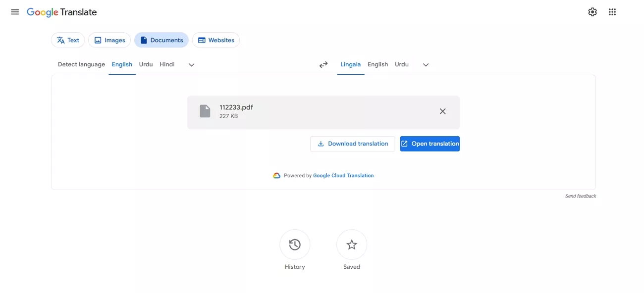
Task: Open the Google Cloud Translation link
Action: coord(343,175)
